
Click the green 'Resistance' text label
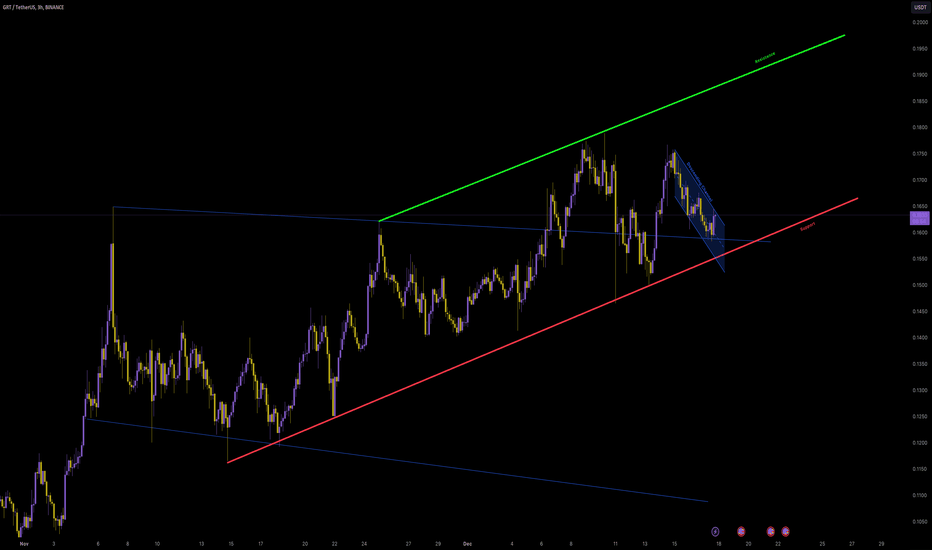pyautogui.click(x=764, y=58)
